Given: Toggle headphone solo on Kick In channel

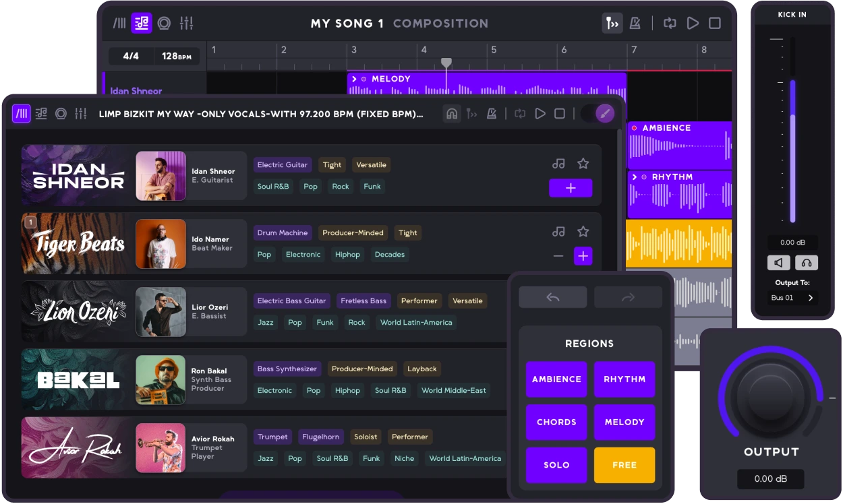Looking at the screenshot, I should (806, 263).
